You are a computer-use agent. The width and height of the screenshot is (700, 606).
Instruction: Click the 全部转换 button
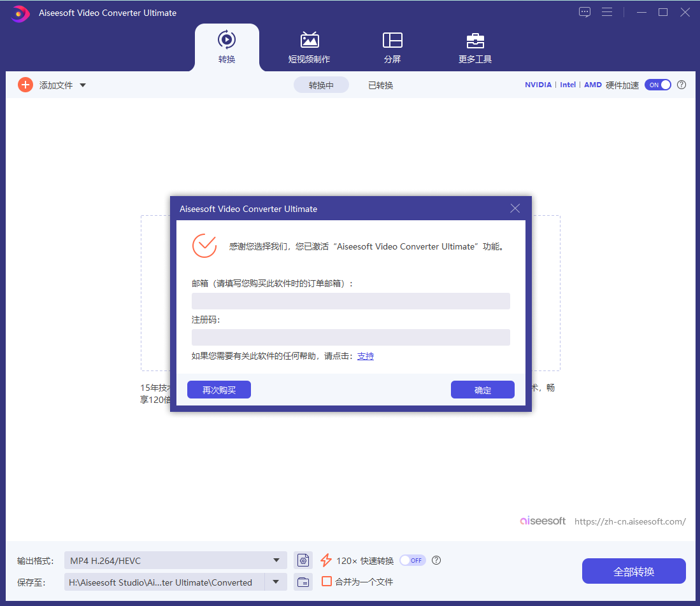click(634, 571)
